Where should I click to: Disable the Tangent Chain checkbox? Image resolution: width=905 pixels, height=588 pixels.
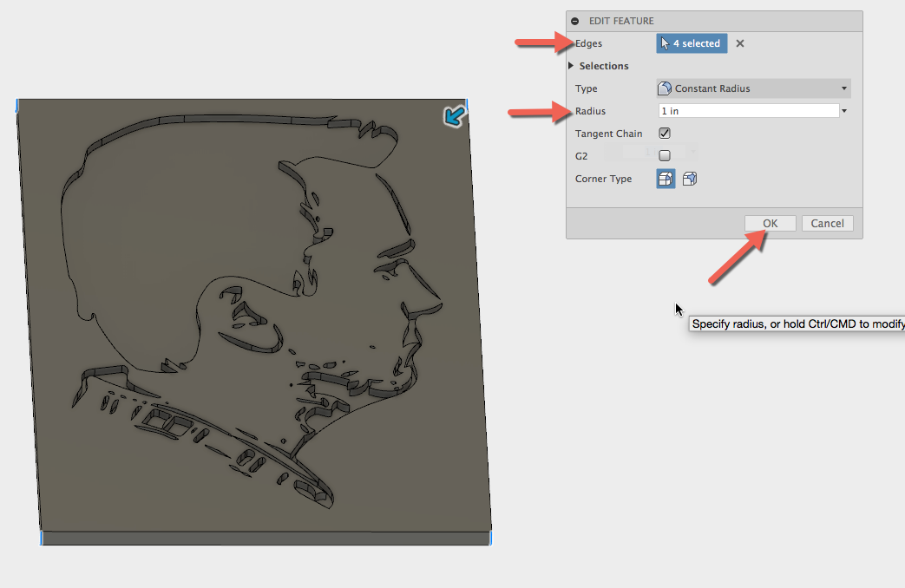tap(664, 133)
